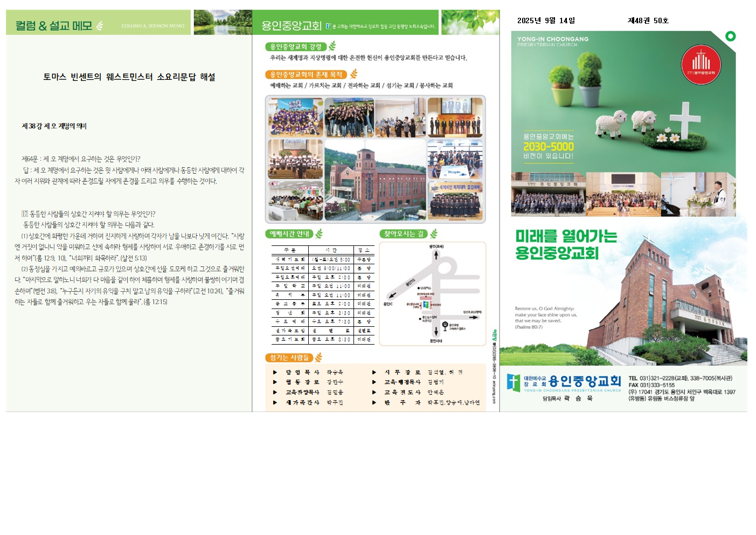This screenshot has height=535, width=756.
Task: Click the small cross icon in the green header
Action: 328,26
